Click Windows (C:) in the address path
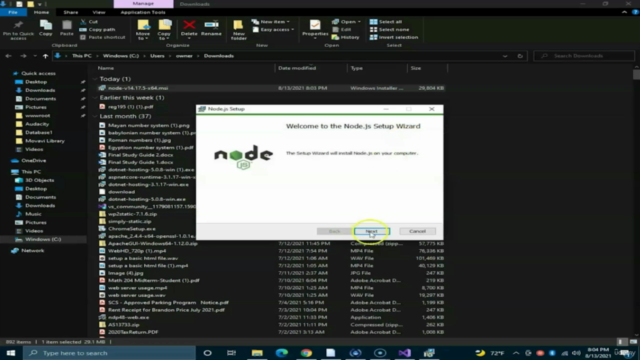This screenshot has width=640, height=360. pos(121,56)
